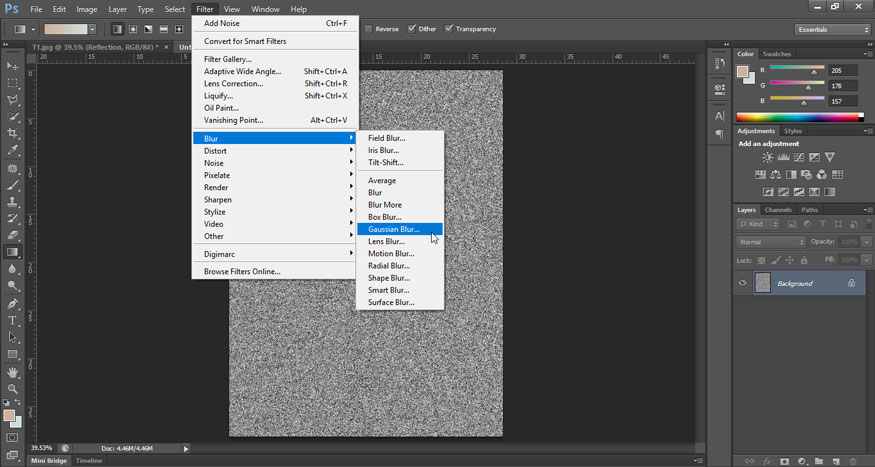Switch to the Channels tab
Screen dimensions: 875x467
(x=777, y=210)
